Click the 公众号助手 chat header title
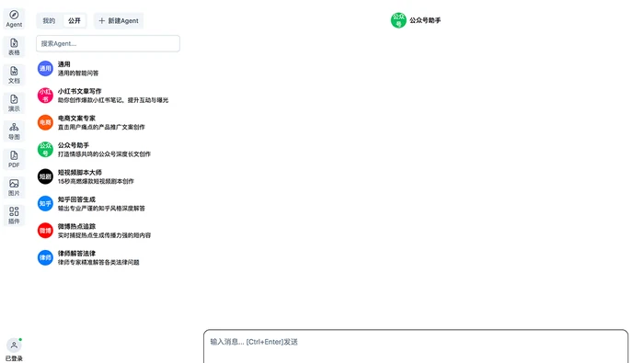This screenshot has height=363, width=644. coord(425,20)
